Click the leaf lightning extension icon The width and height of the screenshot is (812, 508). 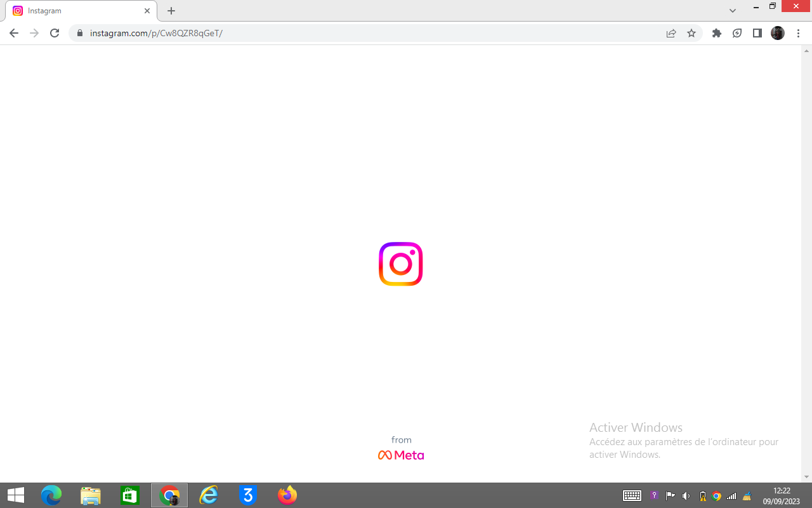click(x=737, y=33)
